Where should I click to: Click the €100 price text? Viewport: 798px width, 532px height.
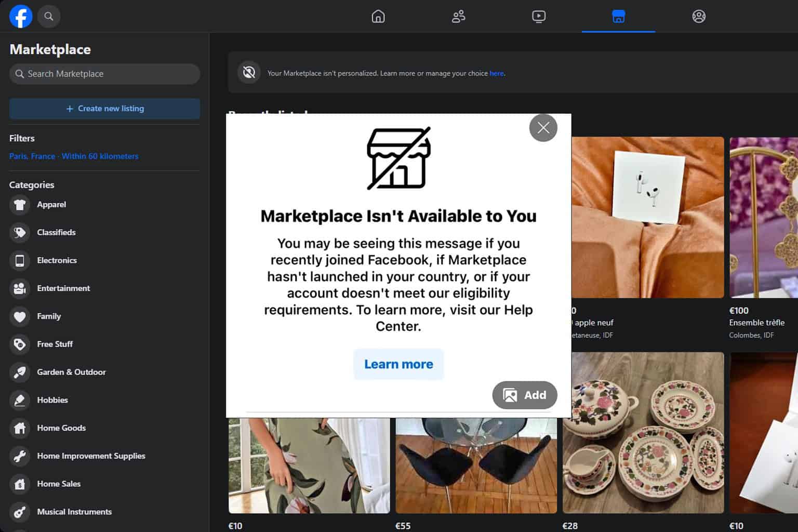739,311
